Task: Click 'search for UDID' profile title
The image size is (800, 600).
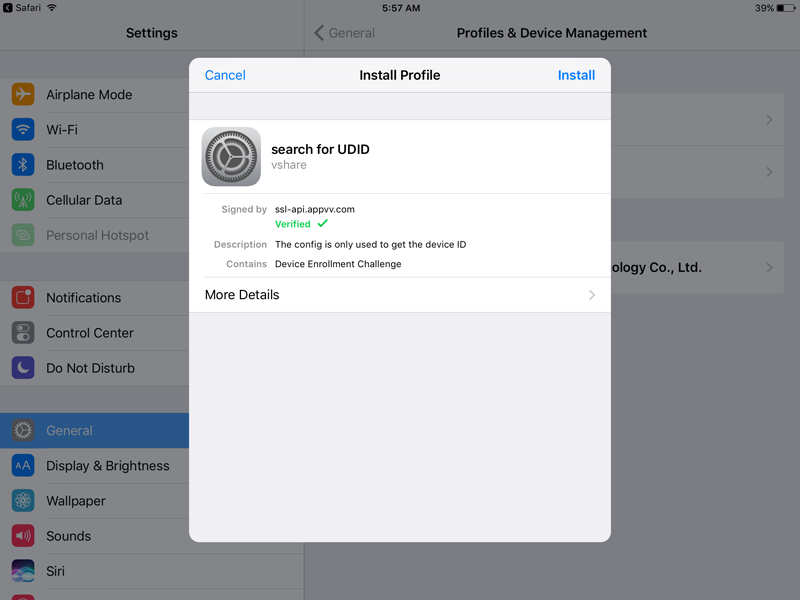Action: coord(320,149)
